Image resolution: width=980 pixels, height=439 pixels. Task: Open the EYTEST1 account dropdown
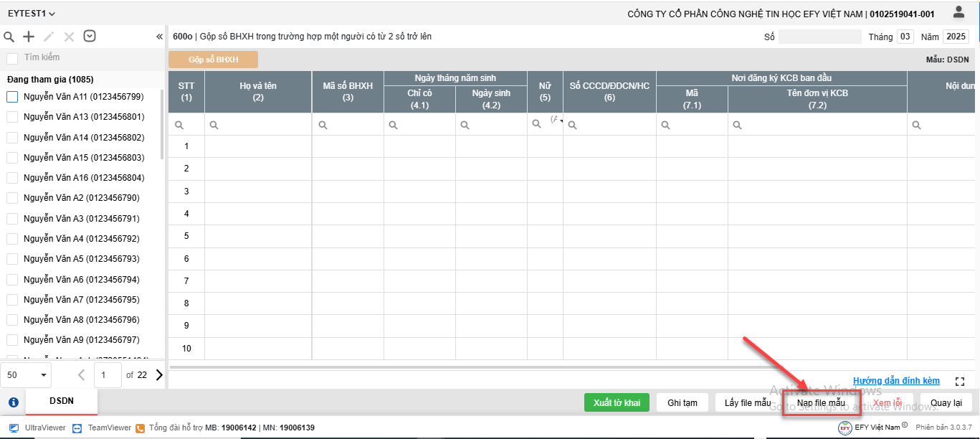(x=32, y=14)
